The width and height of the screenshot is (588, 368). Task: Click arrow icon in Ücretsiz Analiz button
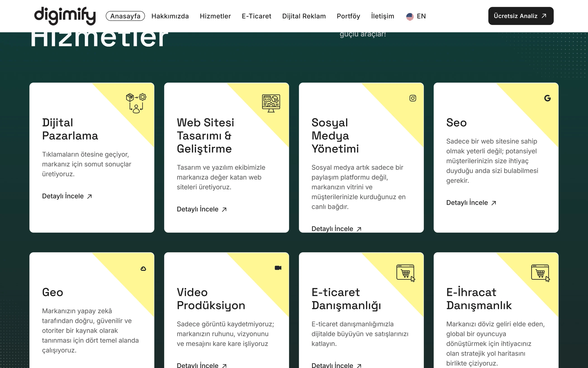point(544,16)
